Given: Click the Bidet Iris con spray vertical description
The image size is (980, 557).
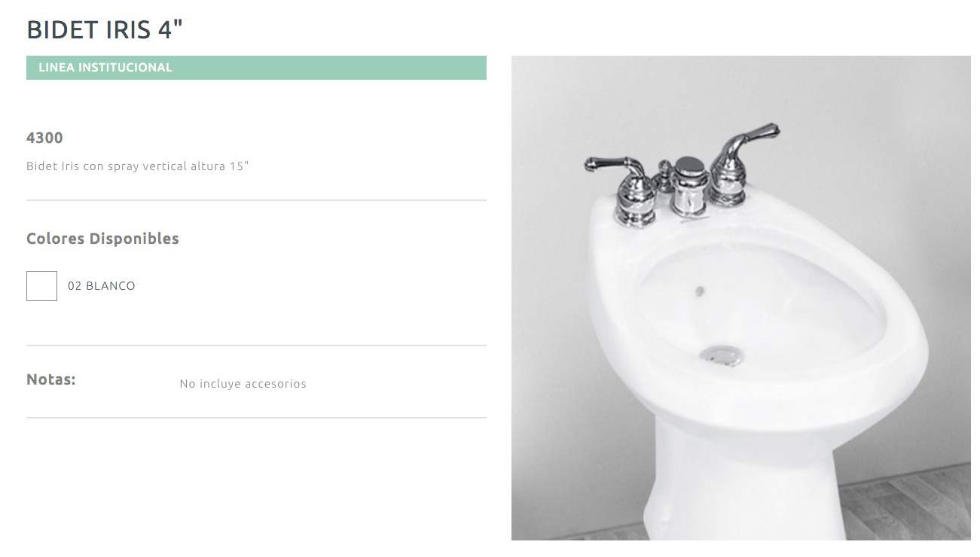Looking at the screenshot, I should click(137, 166).
